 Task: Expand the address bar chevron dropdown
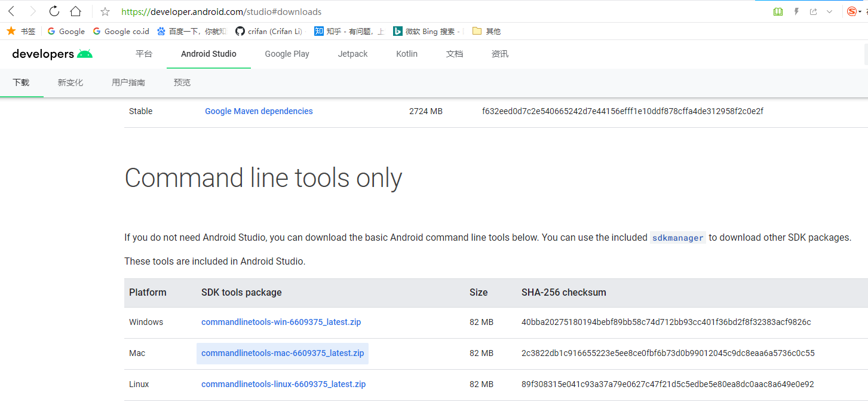tap(829, 11)
